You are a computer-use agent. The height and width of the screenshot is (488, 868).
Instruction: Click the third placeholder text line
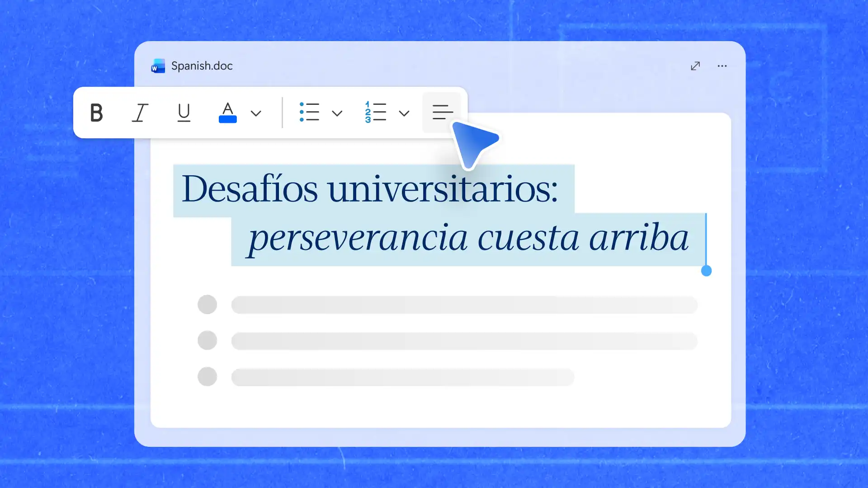point(403,377)
